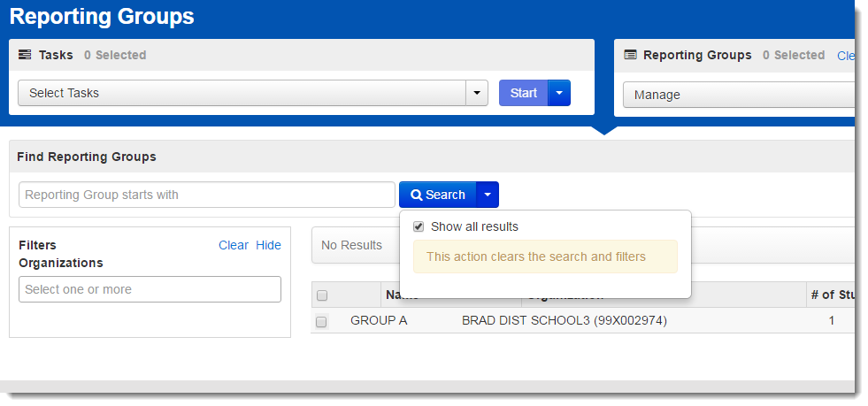Click the Show all results label
Screen dimensions: 868x406
474,226
